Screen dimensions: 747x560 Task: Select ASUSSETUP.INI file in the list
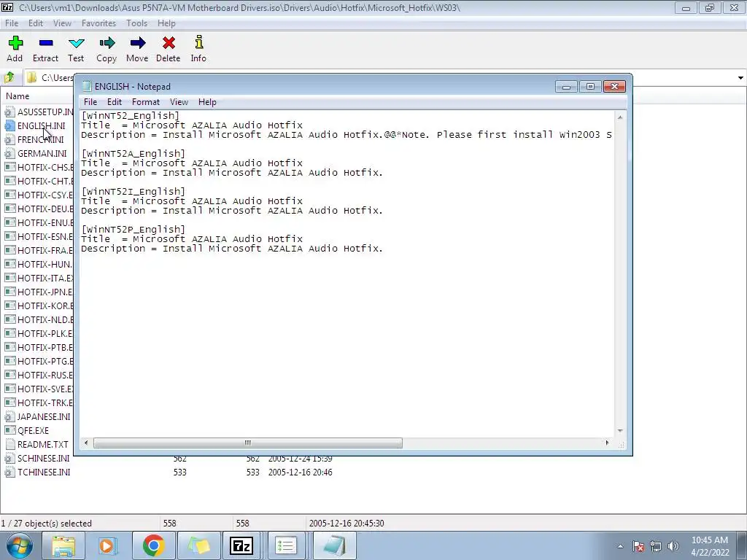point(38,112)
